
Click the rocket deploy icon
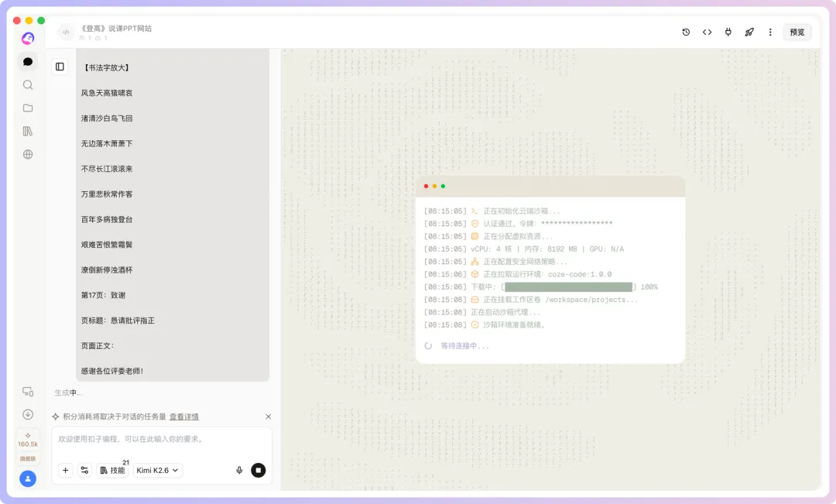point(749,32)
